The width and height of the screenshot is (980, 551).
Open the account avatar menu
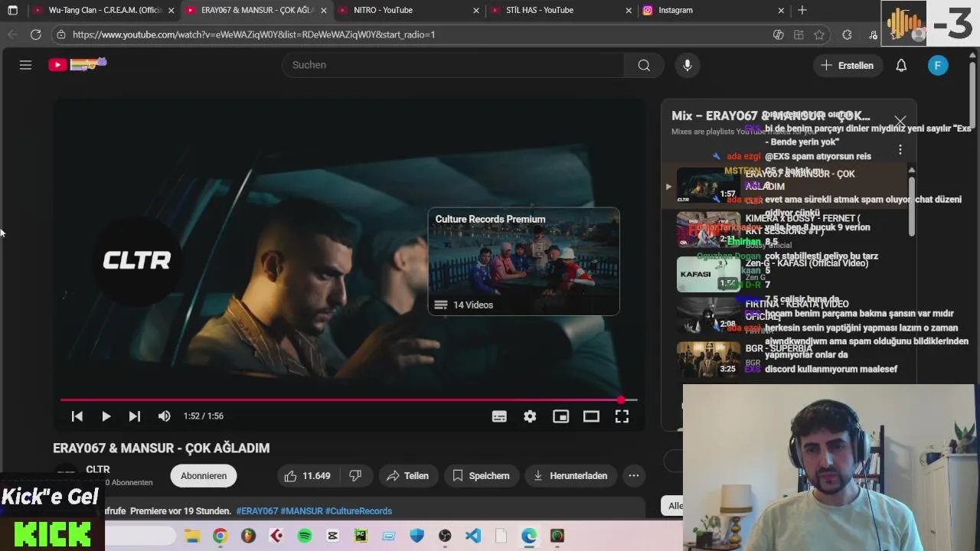(x=938, y=65)
